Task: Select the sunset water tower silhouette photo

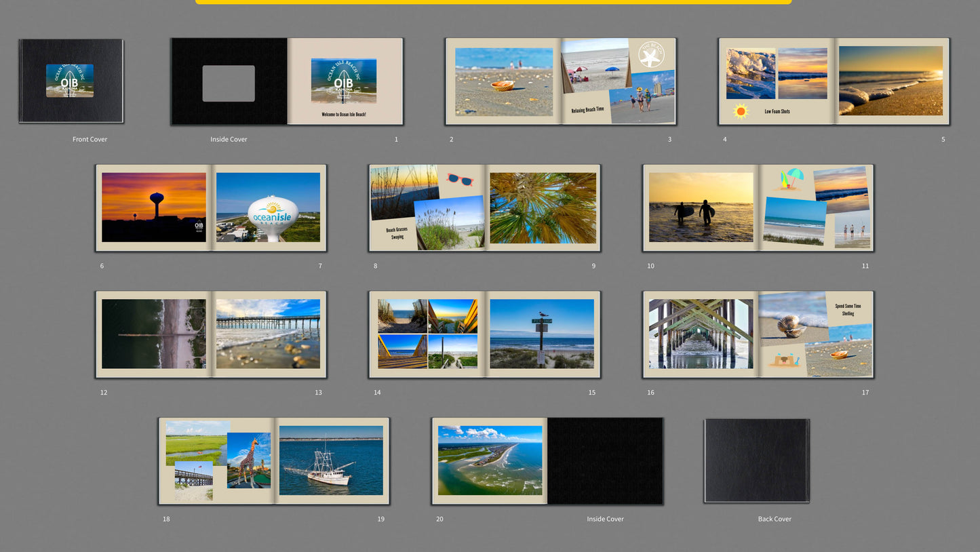Action: coord(154,207)
